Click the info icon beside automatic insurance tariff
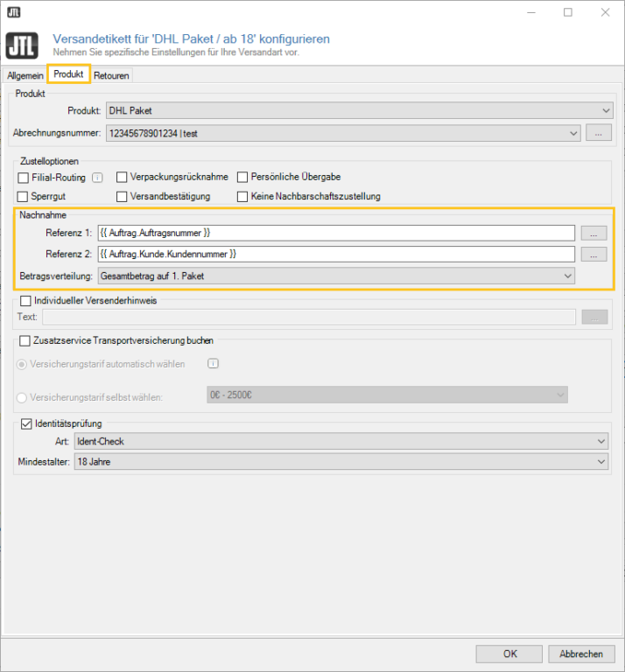This screenshot has height=672, width=625. click(x=213, y=364)
